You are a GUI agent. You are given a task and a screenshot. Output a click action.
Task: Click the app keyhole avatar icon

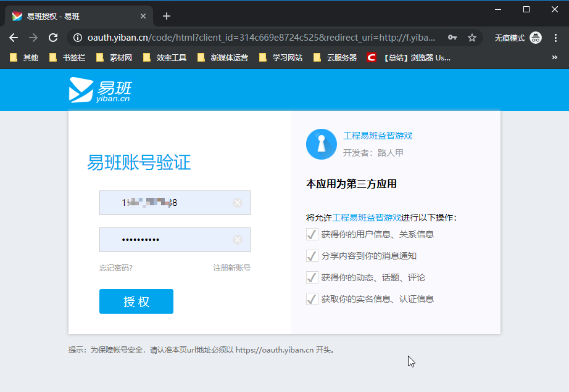point(322,144)
